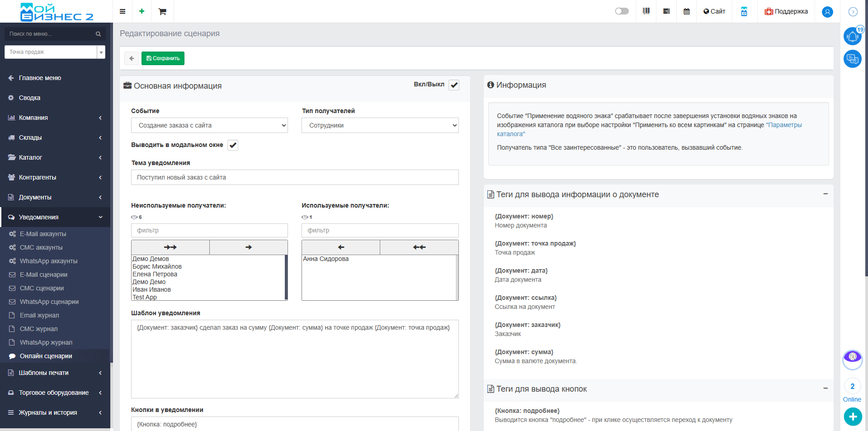Click the back arrow button next to Сохранить
868x431 pixels.
[132, 58]
